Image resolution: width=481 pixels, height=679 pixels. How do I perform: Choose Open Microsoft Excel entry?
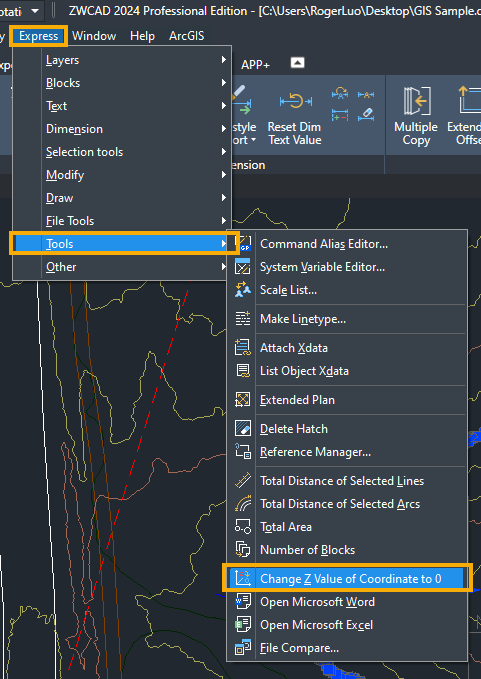click(347, 624)
